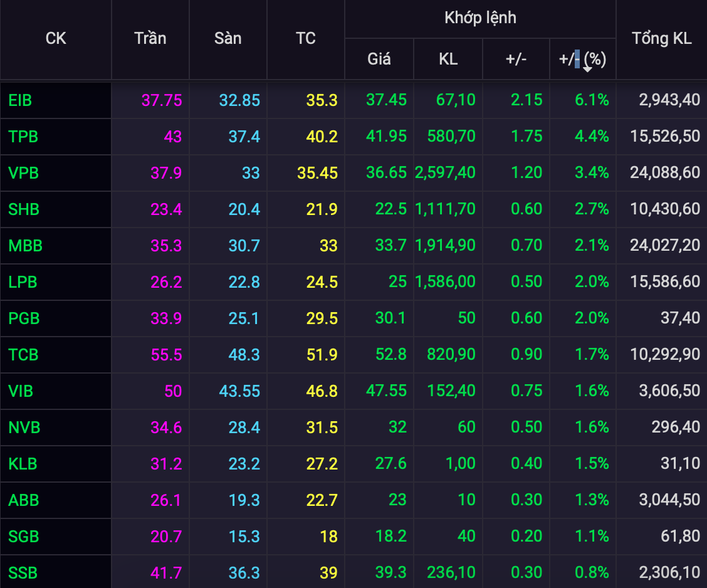Click the VIB ticker symbol
The width and height of the screenshot is (707, 588).
pyautogui.click(x=21, y=391)
